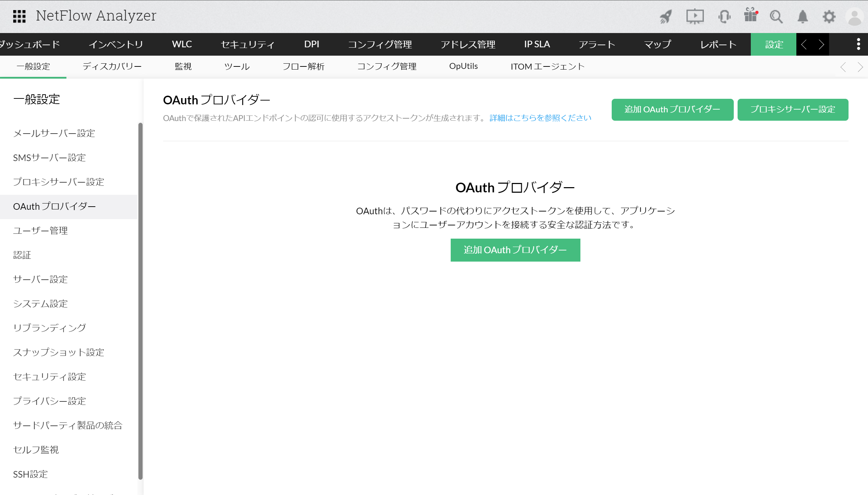The width and height of the screenshot is (868, 495).
Task: Open the apps grid launcher icon
Action: tap(19, 16)
